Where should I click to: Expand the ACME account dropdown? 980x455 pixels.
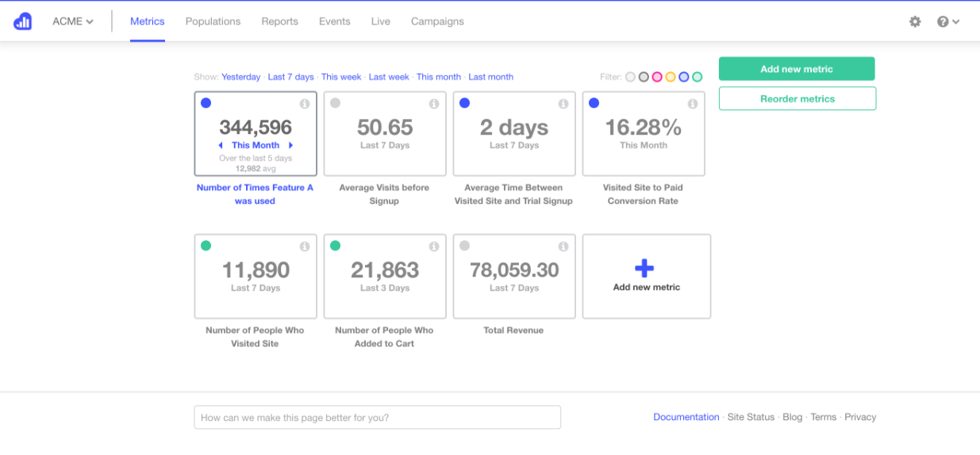[x=73, y=21]
